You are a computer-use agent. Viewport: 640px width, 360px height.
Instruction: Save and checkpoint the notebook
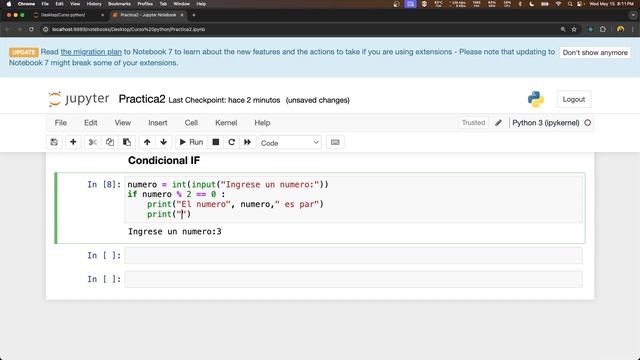pos(54,142)
